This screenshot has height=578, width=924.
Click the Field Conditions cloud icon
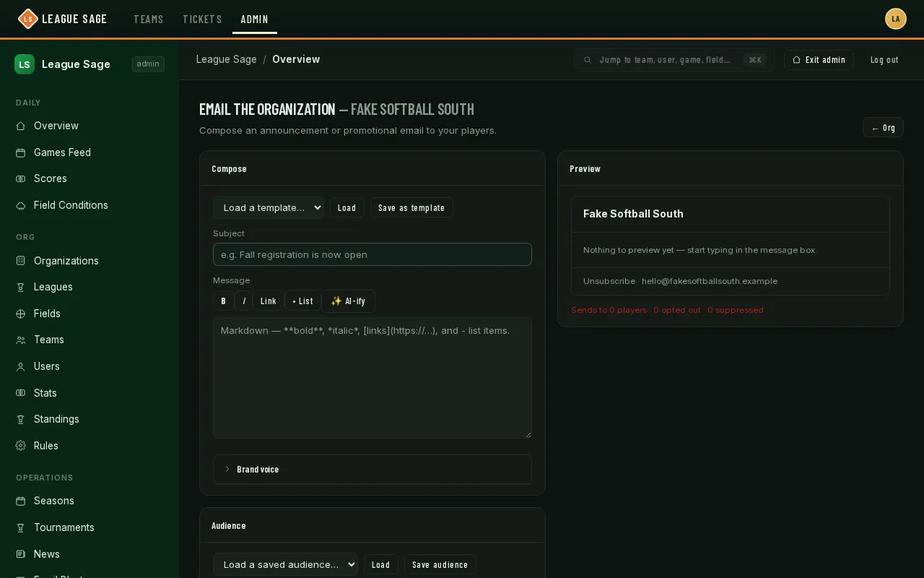tap(21, 205)
